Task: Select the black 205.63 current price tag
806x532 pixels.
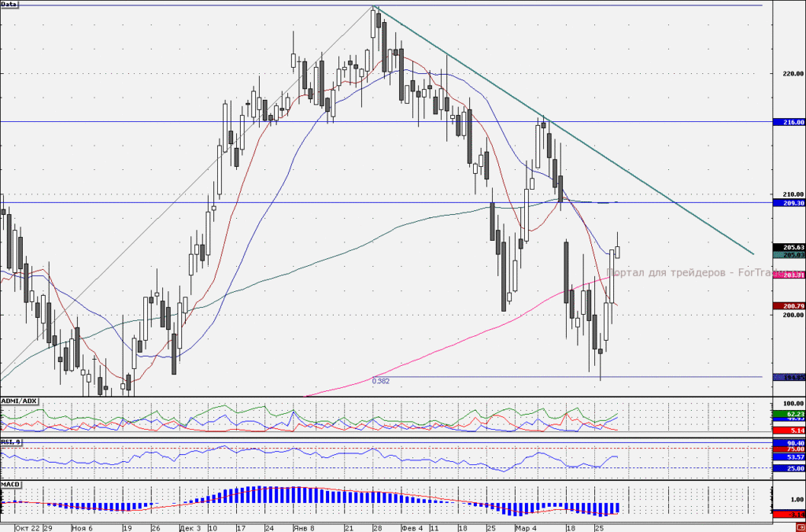Action: tap(789, 247)
